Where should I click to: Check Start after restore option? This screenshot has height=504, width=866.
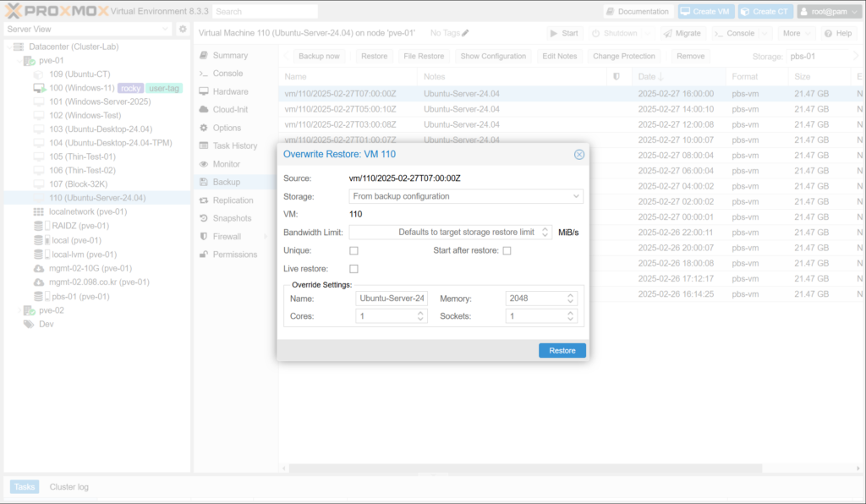507,251
